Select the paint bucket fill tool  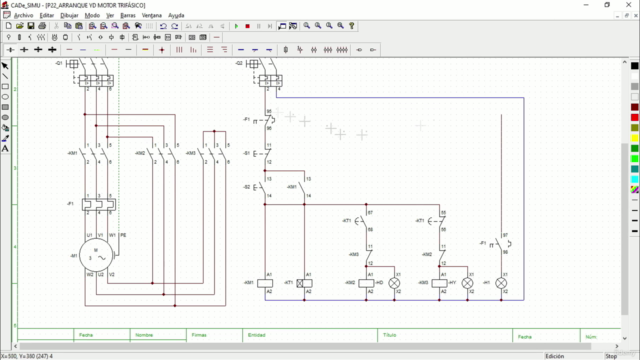click(5, 128)
